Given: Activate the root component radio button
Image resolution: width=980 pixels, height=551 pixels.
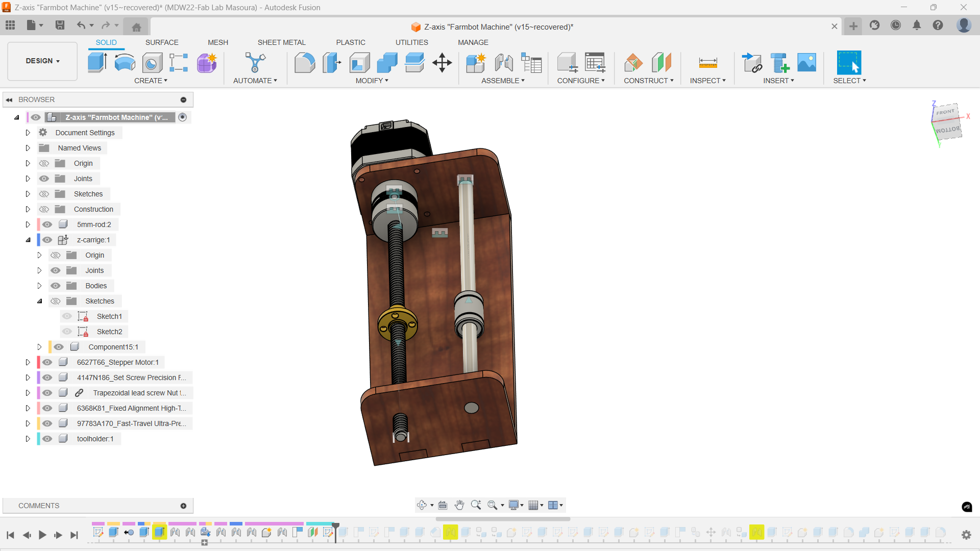Looking at the screenshot, I should 183,117.
